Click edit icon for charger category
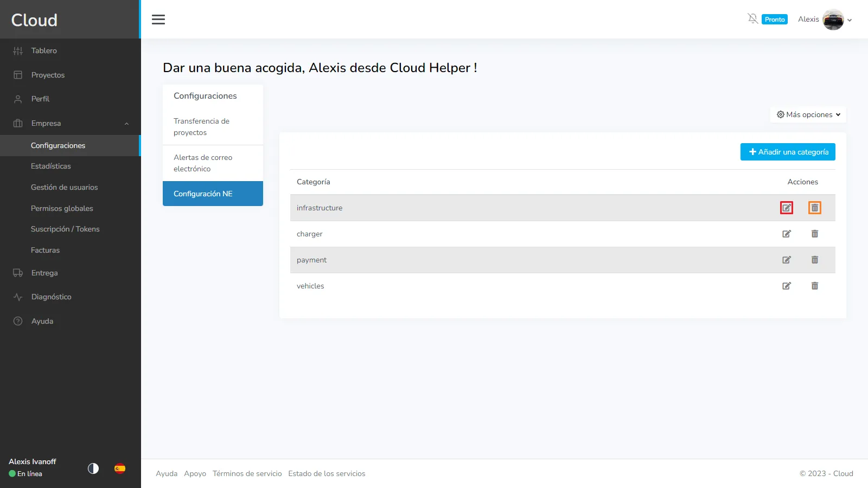 point(787,234)
